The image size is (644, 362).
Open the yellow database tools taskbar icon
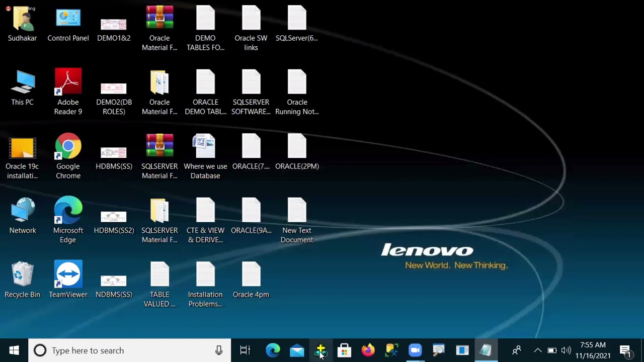click(x=391, y=350)
